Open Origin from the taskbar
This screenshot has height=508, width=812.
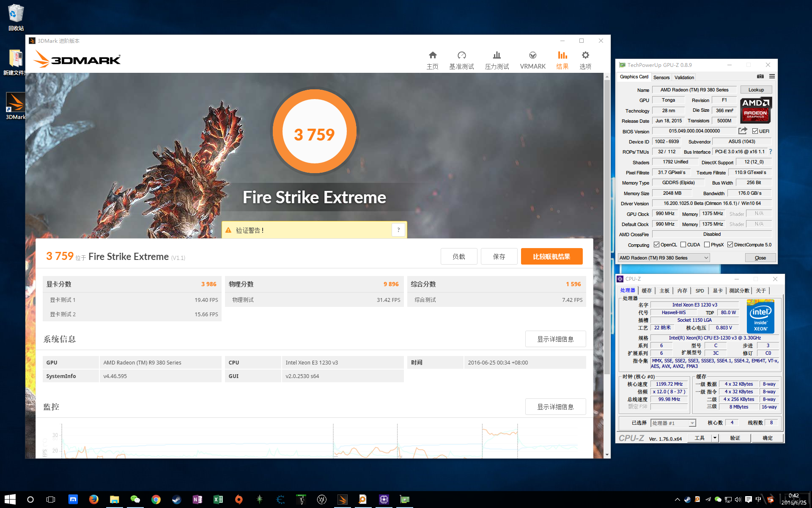point(239,500)
